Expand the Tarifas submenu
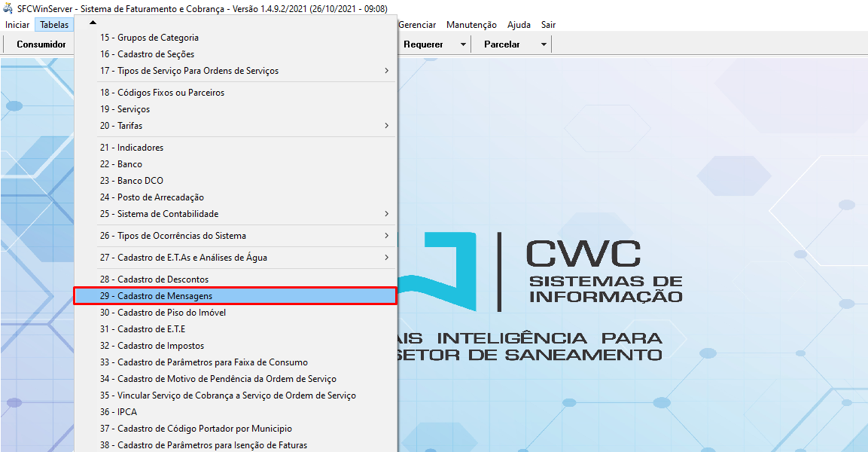The width and height of the screenshot is (868, 452). [386, 126]
